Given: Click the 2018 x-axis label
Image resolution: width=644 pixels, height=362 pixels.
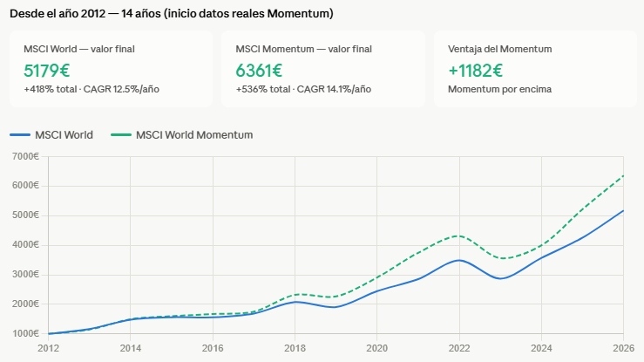Looking at the screenshot, I should [295, 348].
